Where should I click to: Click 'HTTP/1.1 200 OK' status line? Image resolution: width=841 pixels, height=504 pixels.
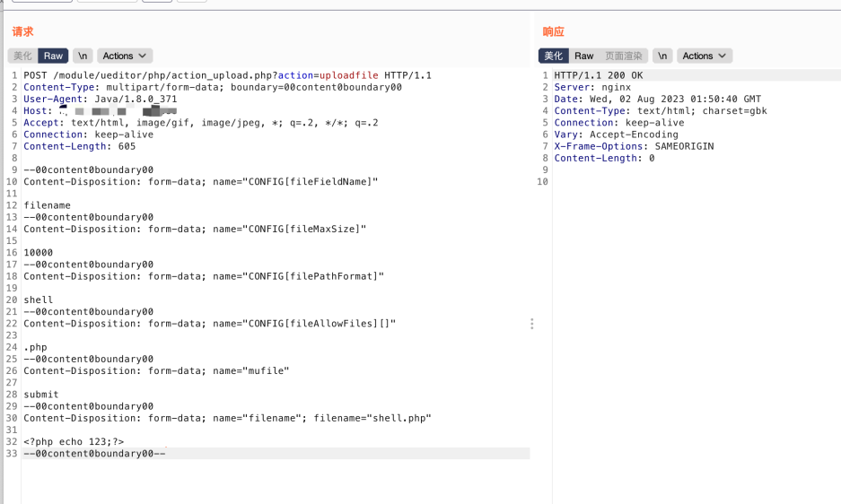pos(599,75)
